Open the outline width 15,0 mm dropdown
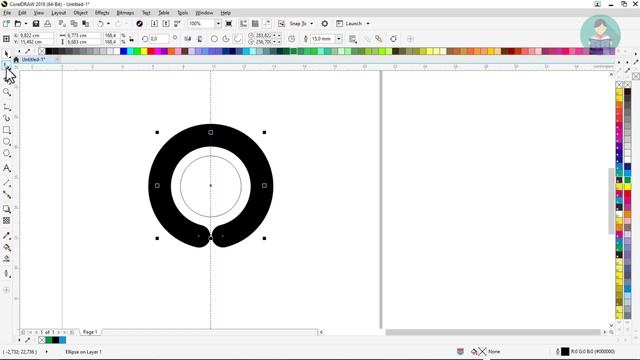Image resolution: width=640 pixels, height=360 pixels. [x=339, y=39]
